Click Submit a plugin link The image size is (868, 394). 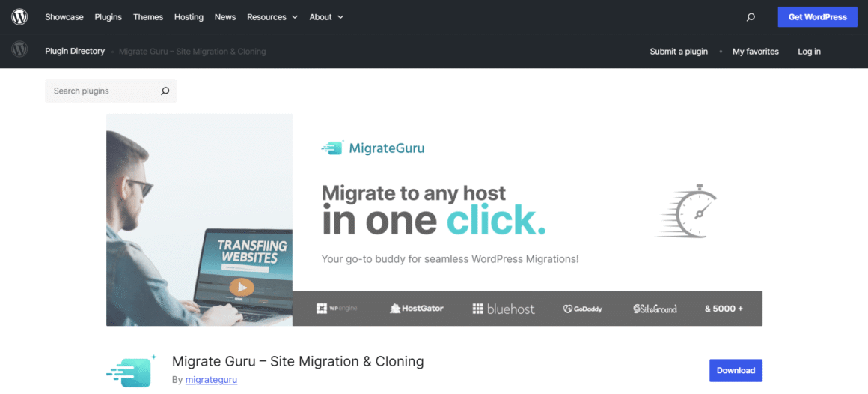coord(679,52)
